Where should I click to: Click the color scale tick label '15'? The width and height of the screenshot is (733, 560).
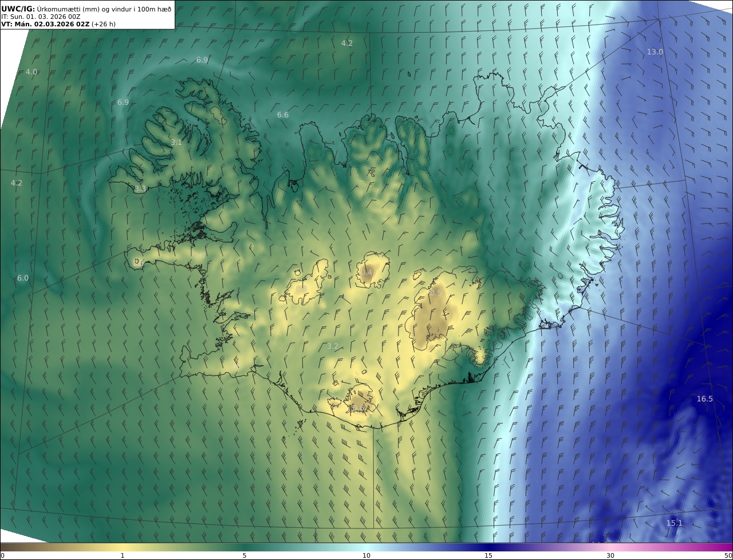point(488,555)
